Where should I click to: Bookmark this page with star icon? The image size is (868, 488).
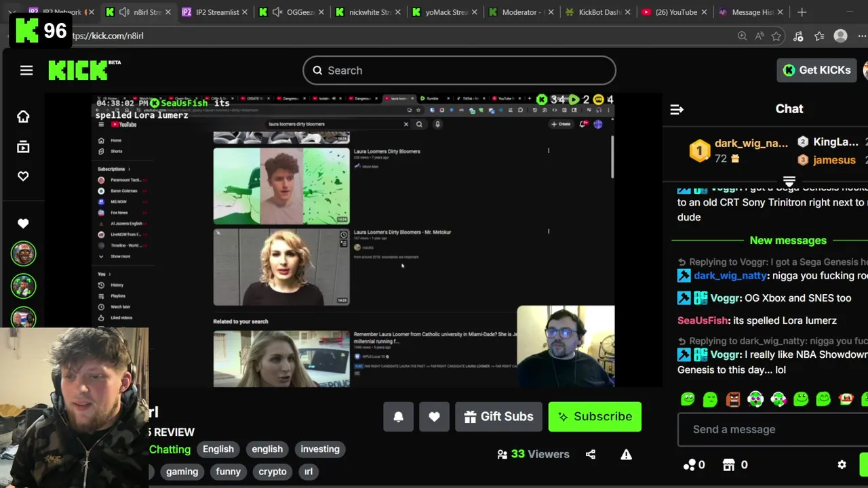tap(776, 36)
